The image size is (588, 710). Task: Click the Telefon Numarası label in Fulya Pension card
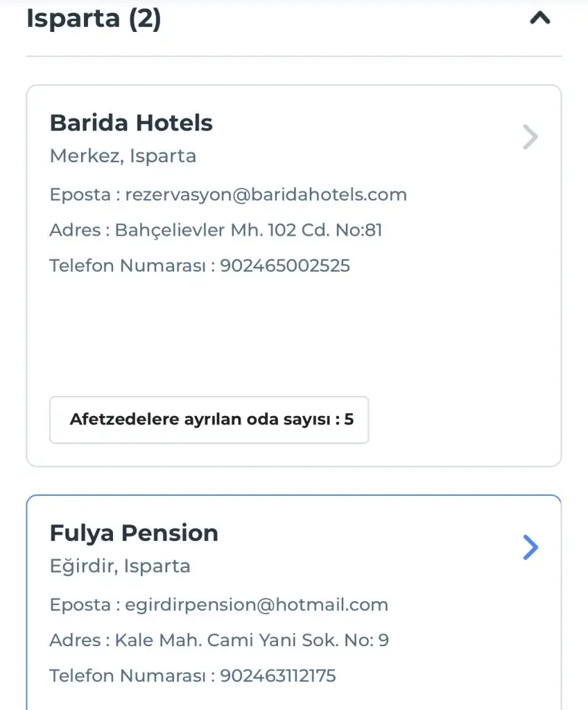tap(128, 675)
